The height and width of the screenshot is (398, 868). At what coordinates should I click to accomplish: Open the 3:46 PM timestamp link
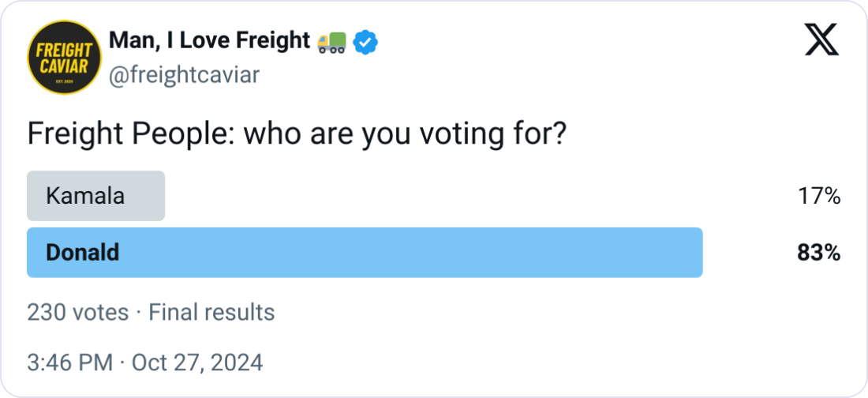pyautogui.click(x=70, y=362)
